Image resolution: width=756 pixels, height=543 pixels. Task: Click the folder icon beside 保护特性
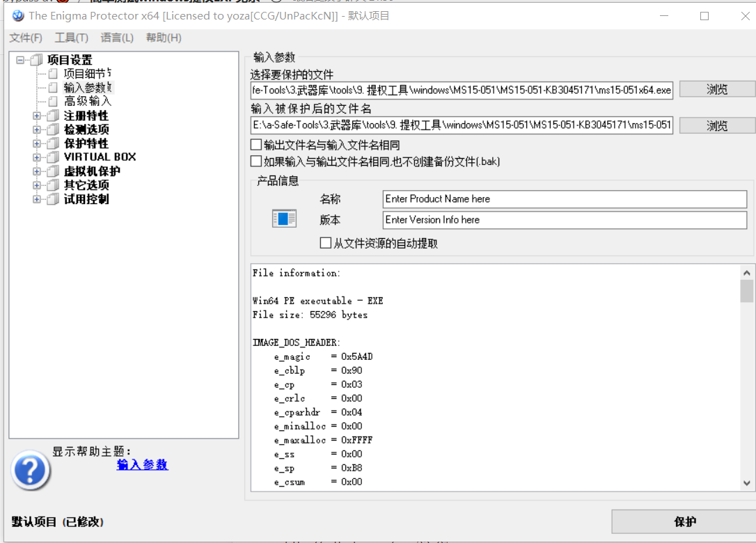(53, 143)
